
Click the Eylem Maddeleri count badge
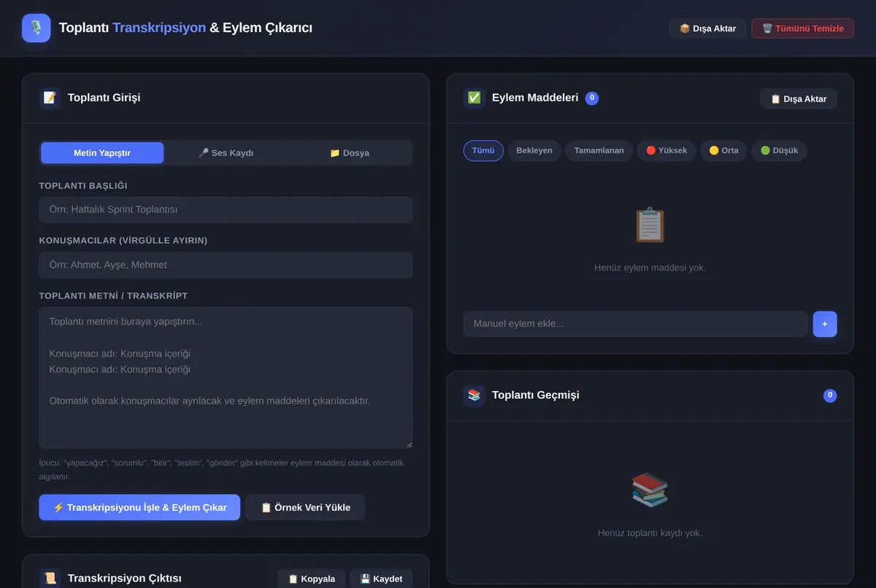[x=592, y=98]
